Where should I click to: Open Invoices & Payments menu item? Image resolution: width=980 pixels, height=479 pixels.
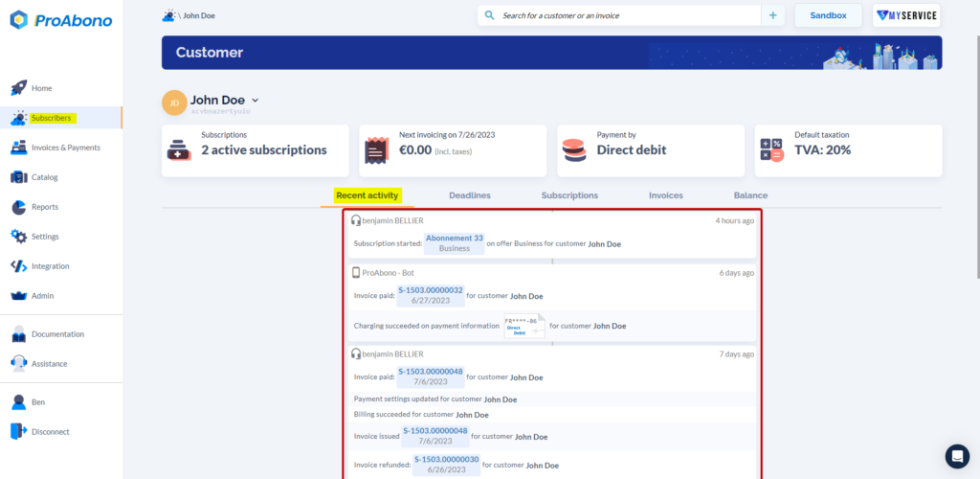(66, 148)
